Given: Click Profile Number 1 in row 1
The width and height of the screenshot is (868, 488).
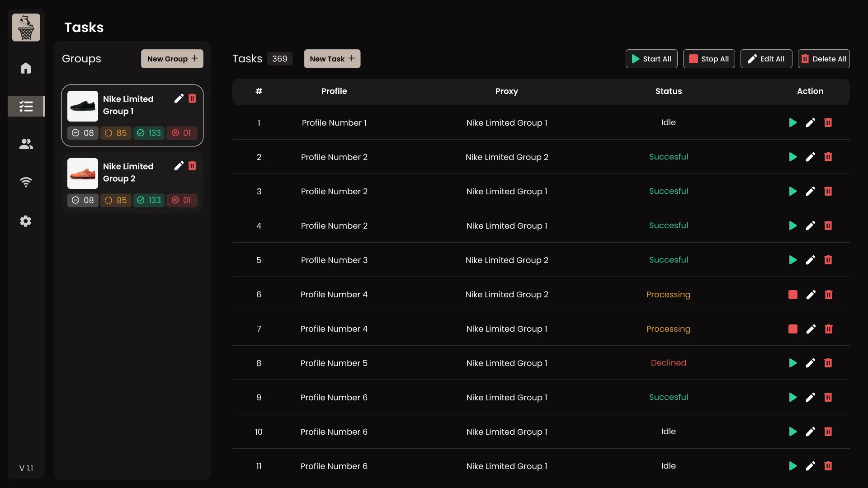Looking at the screenshot, I should pos(334,123).
